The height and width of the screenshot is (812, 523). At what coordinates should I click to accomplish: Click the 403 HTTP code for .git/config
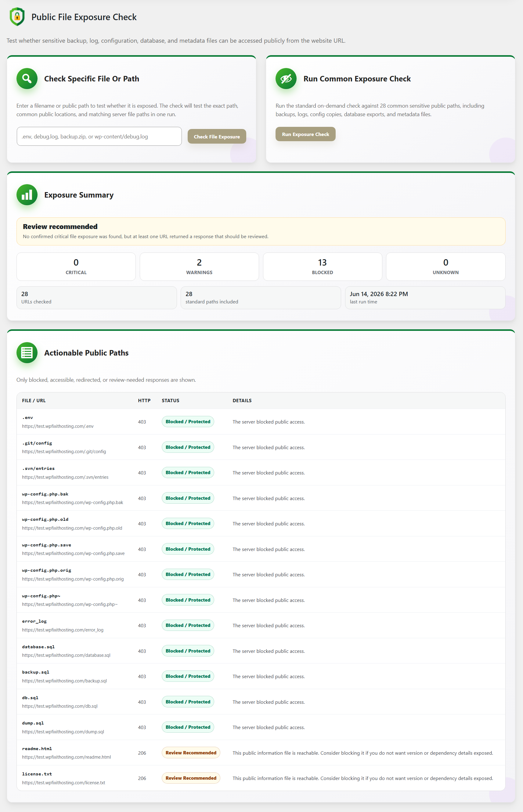(x=142, y=447)
